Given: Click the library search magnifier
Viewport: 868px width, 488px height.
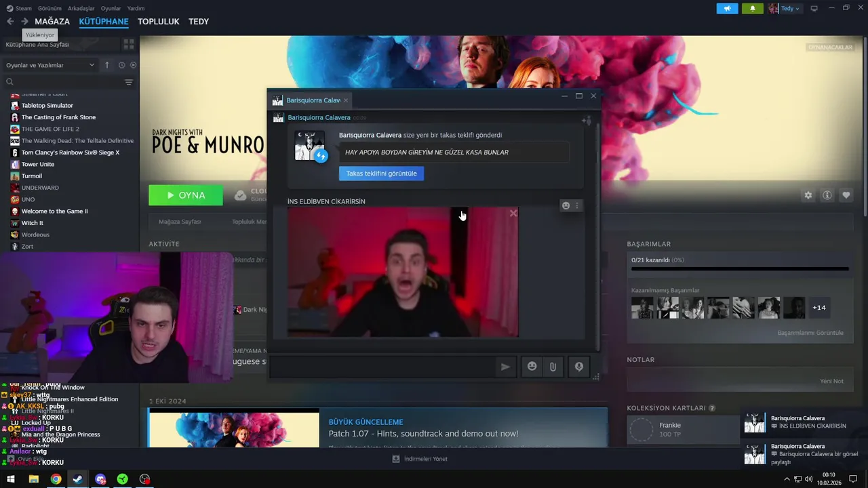Looking at the screenshot, I should (9, 82).
